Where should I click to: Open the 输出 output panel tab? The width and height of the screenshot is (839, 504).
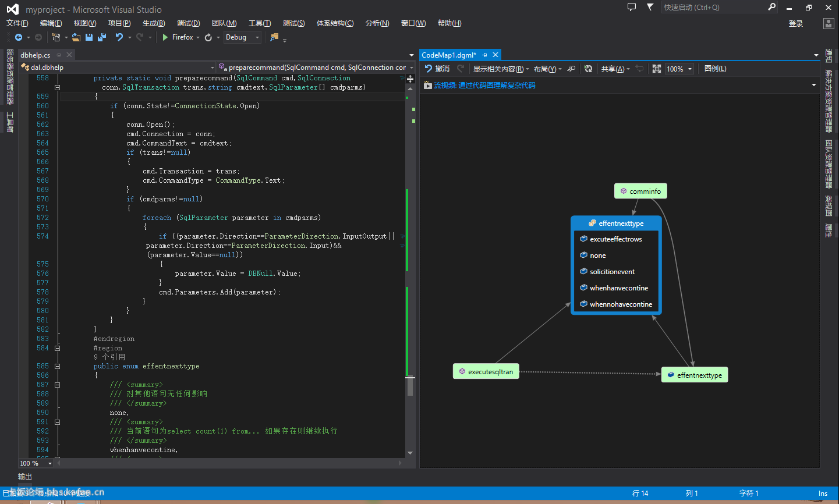[25, 477]
